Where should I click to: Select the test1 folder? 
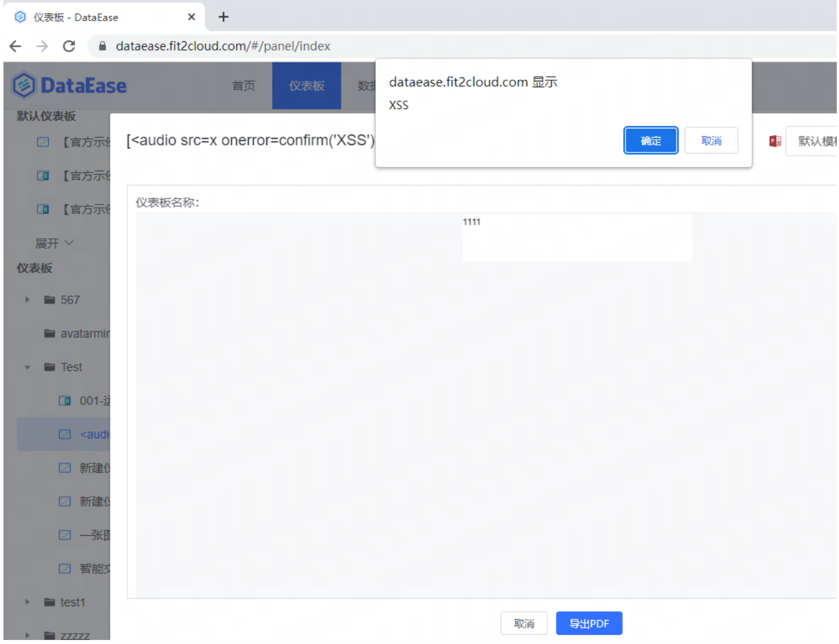coord(73,602)
